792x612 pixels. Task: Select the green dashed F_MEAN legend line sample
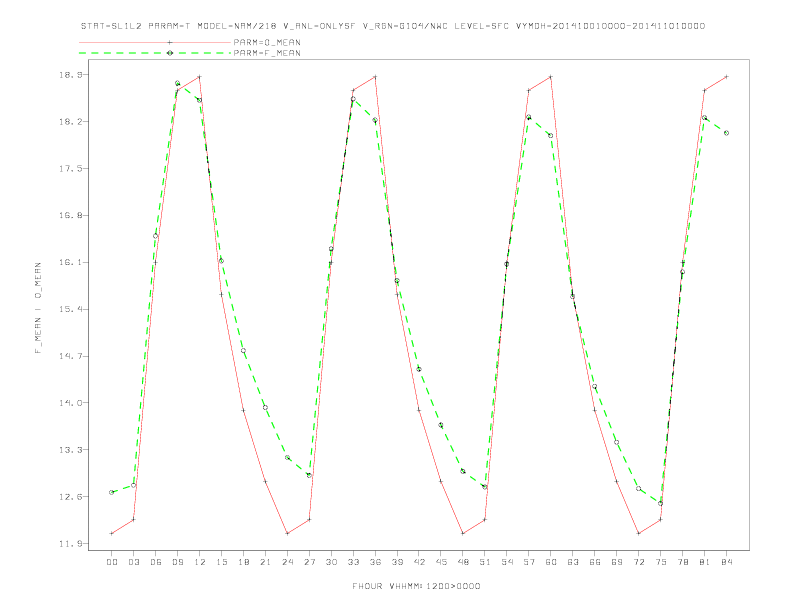pyautogui.click(x=155, y=53)
